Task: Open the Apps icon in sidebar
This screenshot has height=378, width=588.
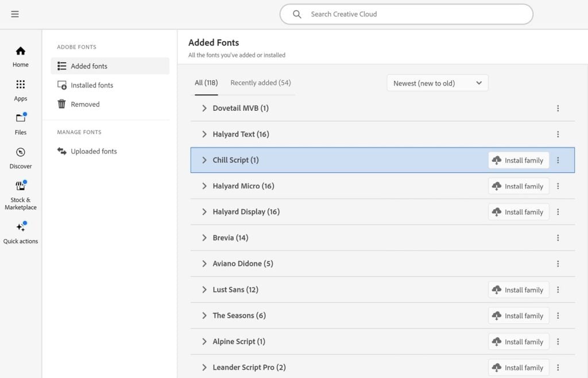Action: [x=20, y=85]
